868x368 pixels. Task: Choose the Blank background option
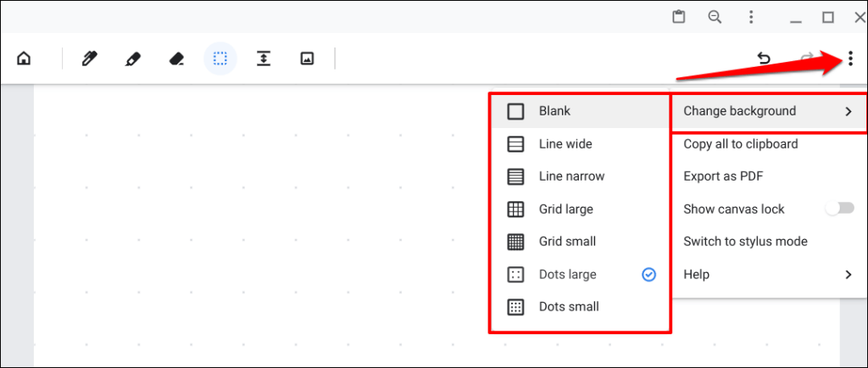(x=554, y=111)
